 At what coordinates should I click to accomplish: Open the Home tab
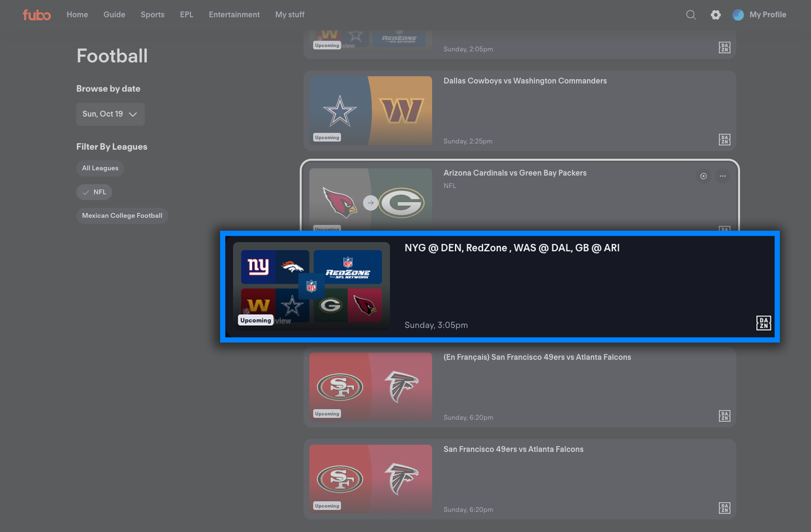(77, 15)
